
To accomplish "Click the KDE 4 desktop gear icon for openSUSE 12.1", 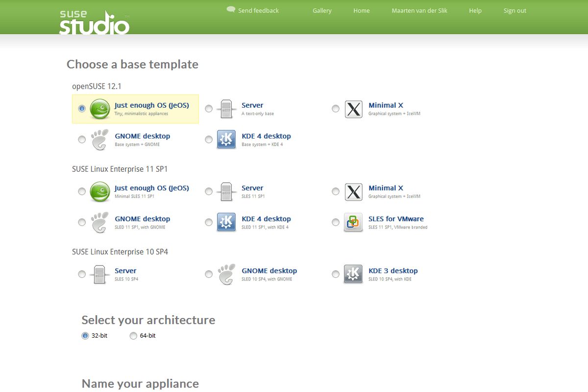I will tap(226, 139).
